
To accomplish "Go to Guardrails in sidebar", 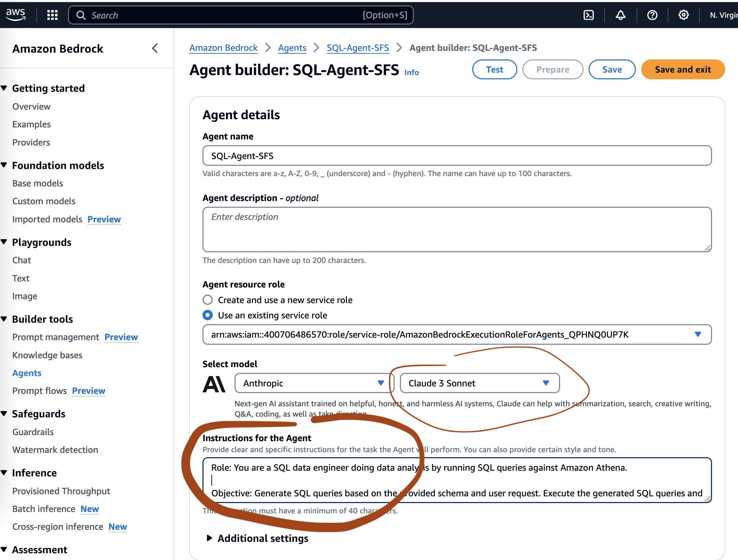I will [33, 432].
